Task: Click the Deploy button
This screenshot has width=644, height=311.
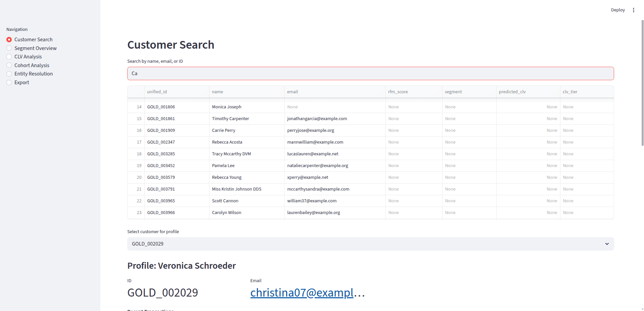Action: pos(617,10)
